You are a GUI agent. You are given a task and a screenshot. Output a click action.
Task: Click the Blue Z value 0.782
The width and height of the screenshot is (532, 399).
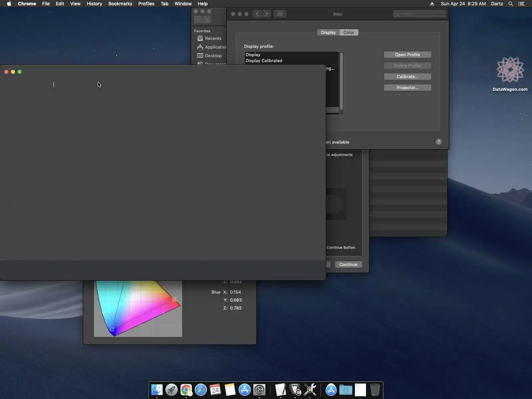[235, 308]
